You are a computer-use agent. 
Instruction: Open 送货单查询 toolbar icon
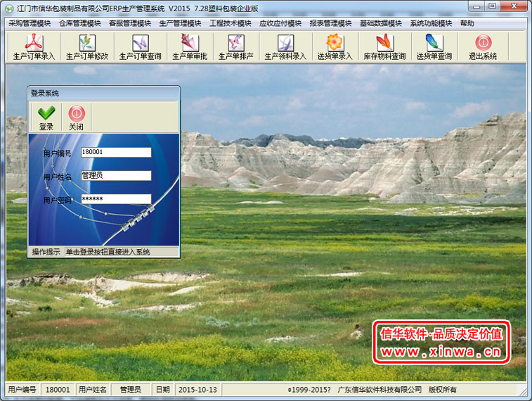(x=434, y=47)
